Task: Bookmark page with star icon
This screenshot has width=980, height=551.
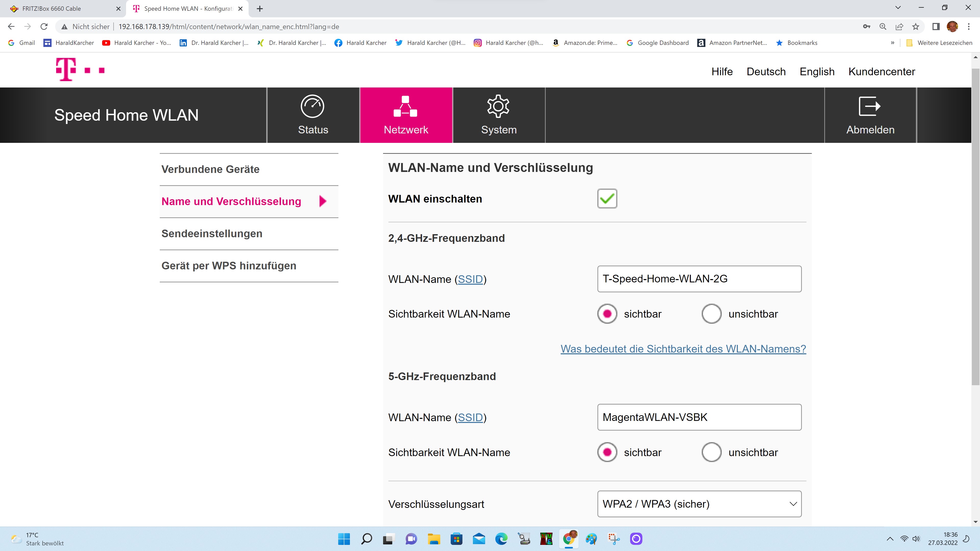Action: [915, 27]
